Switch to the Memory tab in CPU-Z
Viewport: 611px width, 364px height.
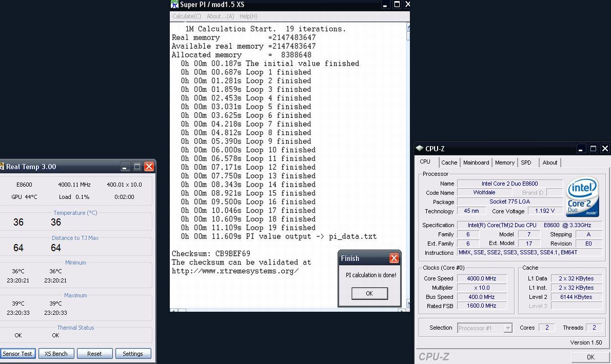click(505, 163)
